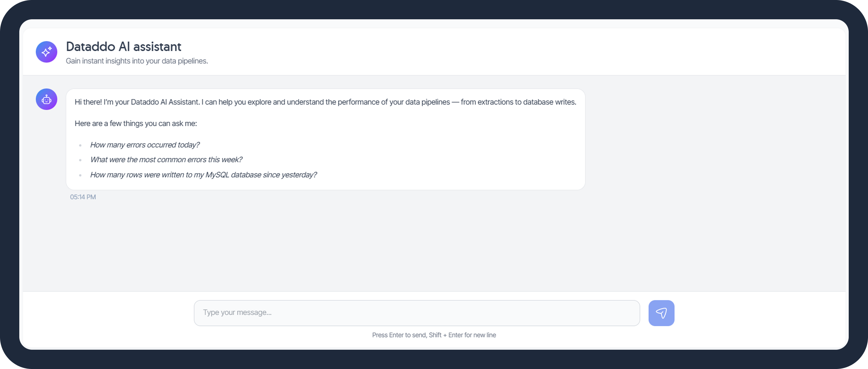The width and height of the screenshot is (868, 369).
Task: Select the "How many errors occurred today?" suggestion
Action: pos(145,145)
